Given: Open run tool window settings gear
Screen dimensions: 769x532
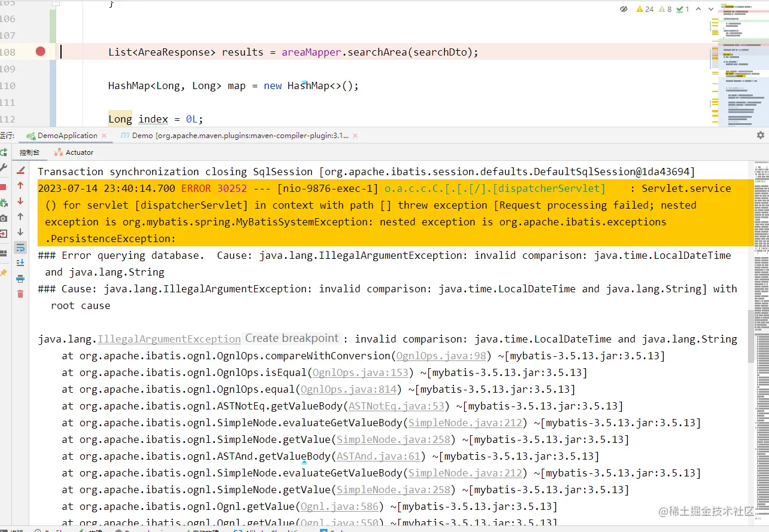Looking at the screenshot, I should coord(761,136).
